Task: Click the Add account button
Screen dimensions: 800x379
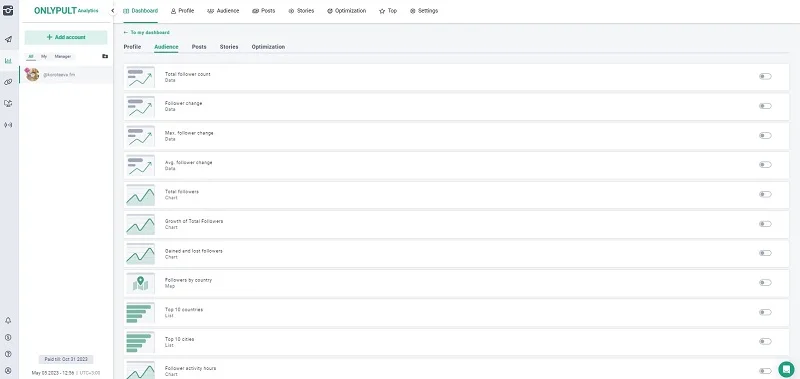Action: tap(66, 37)
